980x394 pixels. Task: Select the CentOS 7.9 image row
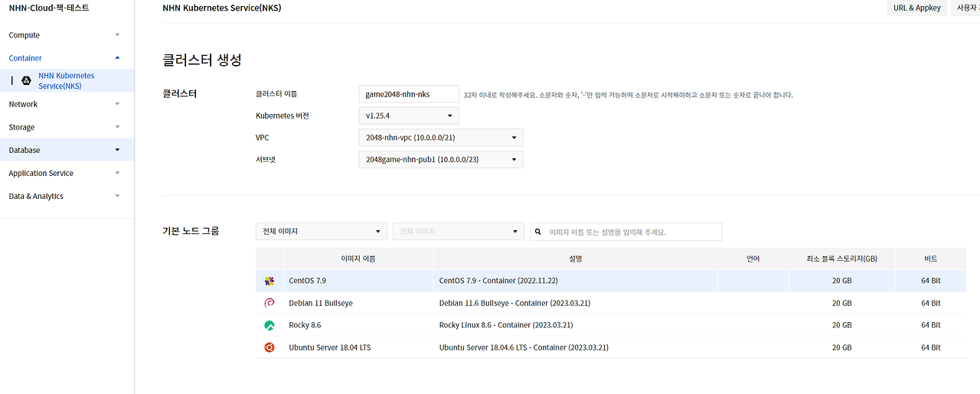(611, 281)
